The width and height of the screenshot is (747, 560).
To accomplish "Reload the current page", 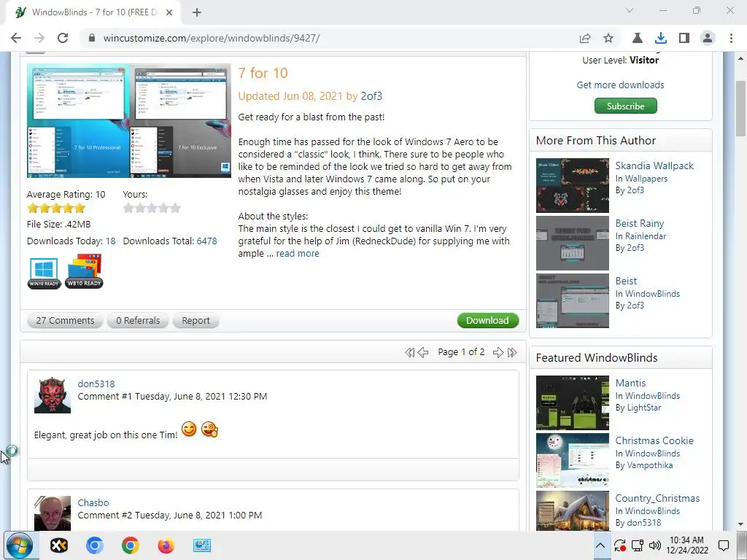I will (x=63, y=38).
